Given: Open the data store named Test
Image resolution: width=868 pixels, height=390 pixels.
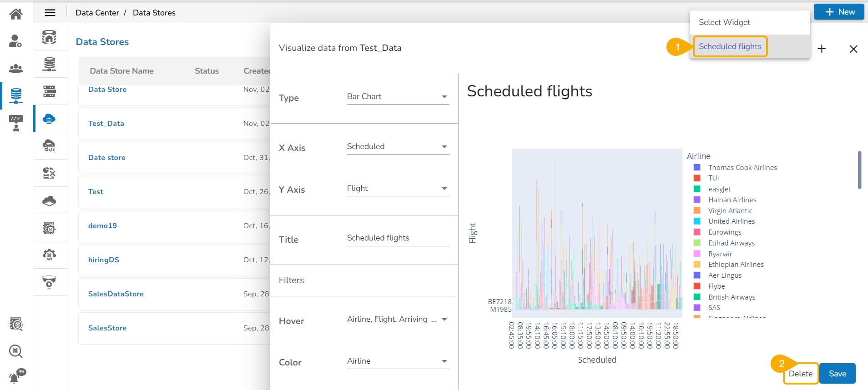Looking at the screenshot, I should tap(96, 192).
